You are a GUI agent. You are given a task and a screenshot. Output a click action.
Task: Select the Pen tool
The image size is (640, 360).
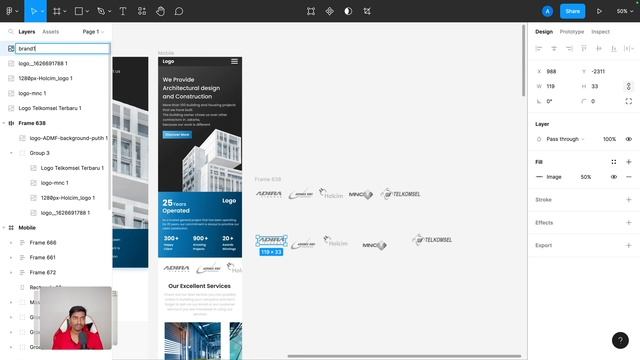coord(101,11)
